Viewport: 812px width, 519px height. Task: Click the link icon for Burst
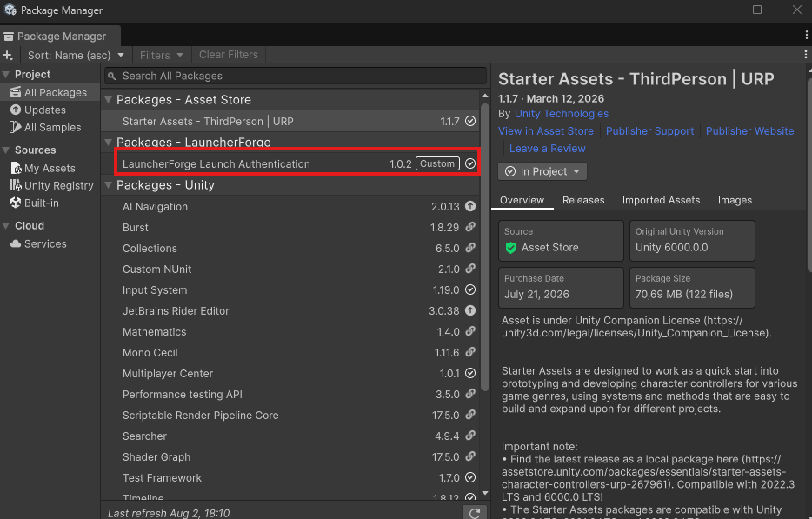pyautogui.click(x=470, y=228)
